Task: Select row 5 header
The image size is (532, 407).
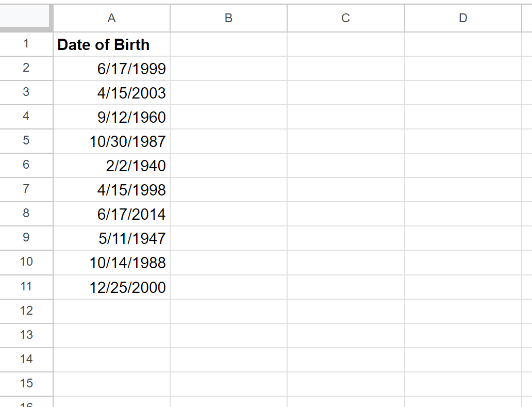Action: click(26, 141)
